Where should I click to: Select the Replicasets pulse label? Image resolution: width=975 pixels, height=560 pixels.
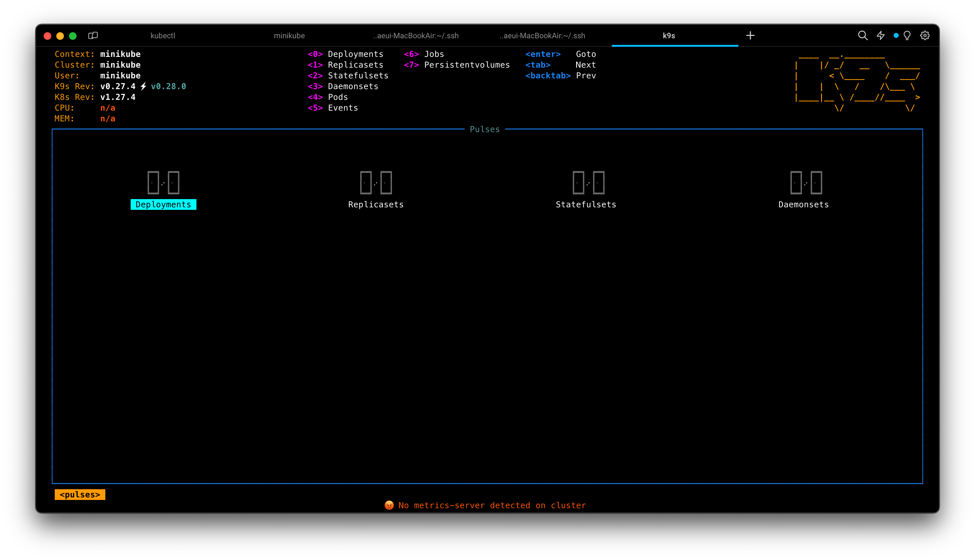(376, 204)
